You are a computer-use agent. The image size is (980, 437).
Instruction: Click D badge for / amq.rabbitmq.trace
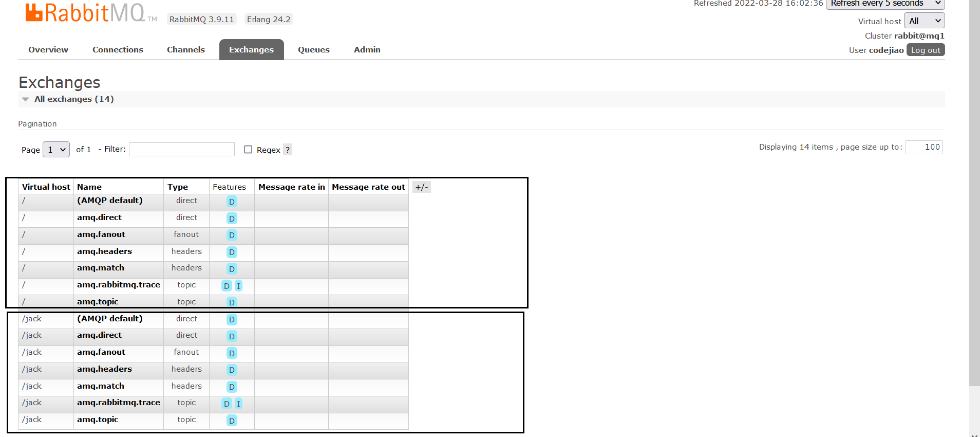pyautogui.click(x=227, y=286)
